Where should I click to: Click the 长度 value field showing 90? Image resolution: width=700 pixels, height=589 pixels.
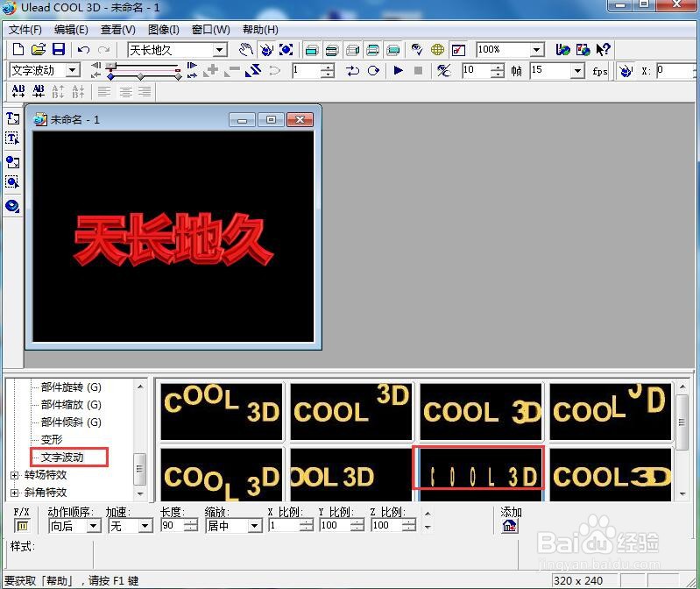pyautogui.click(x=173, y=526)
